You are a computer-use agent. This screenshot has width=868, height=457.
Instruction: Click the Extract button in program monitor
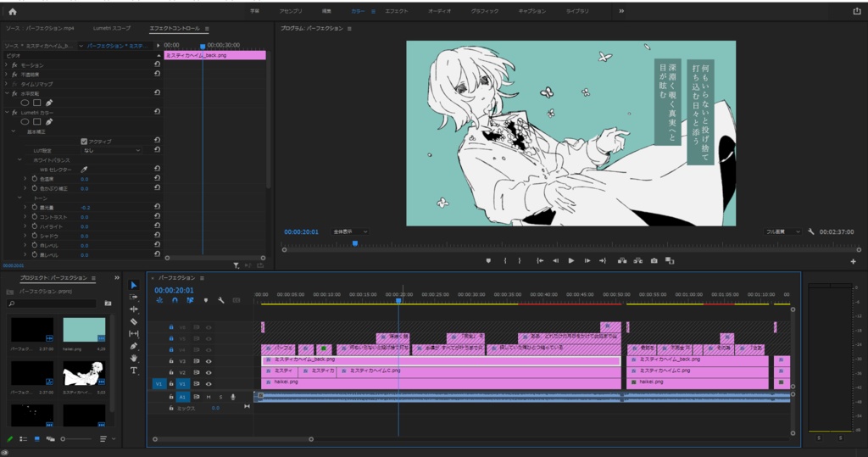tap(638, 260)
